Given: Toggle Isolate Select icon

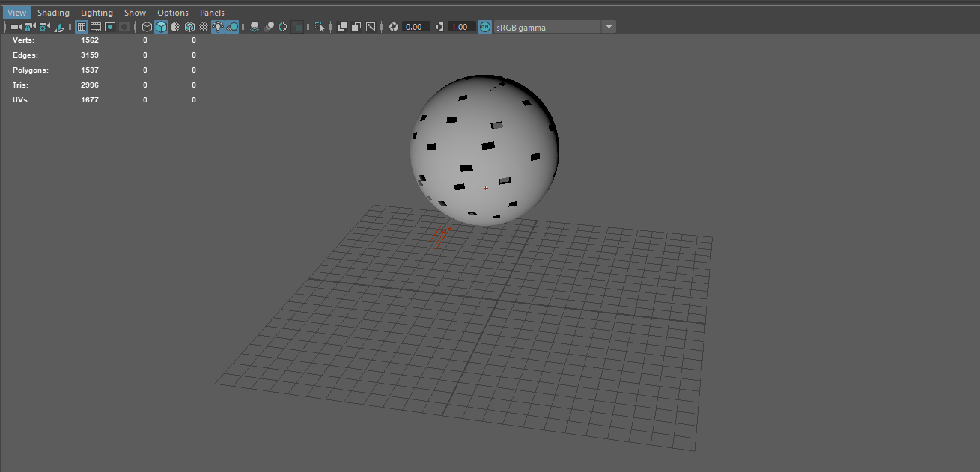Looking at the screenshot, I should tap(320, 27).
